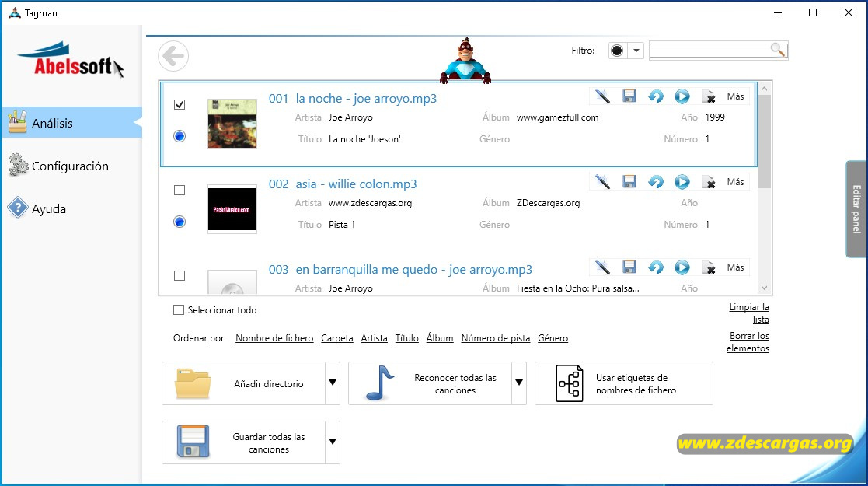The image size is (868, 486).
Task: Play asia - willie colon.mp3
Action: [682, 182]
